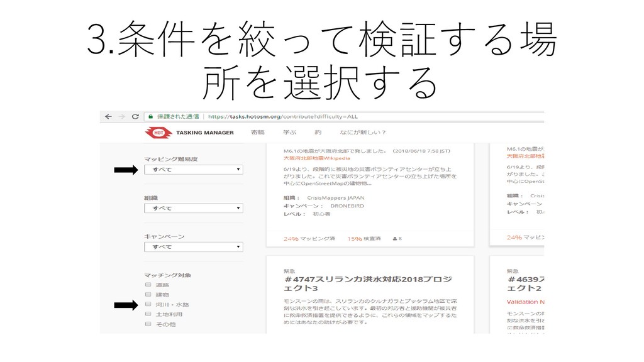Check the 道路 checkbox
This screenshot has width=644, height=362.
[x=148, y=285]
